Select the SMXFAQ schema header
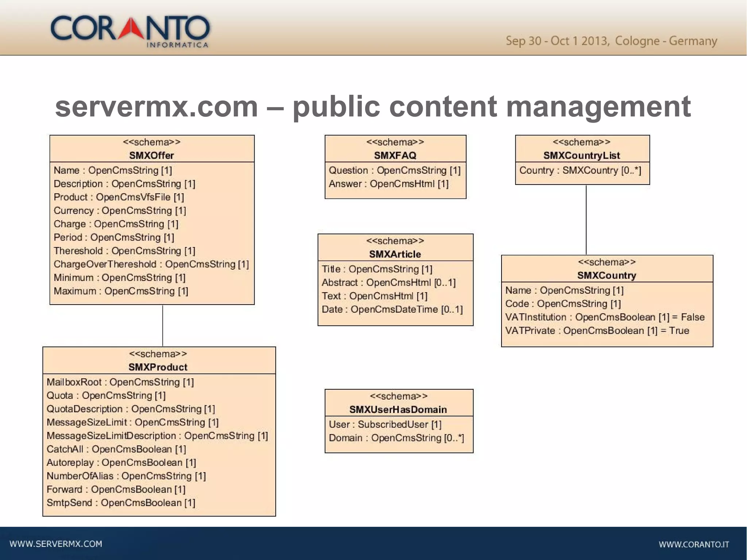The height and width of the screenshot is (560, 747). [395, 149]
